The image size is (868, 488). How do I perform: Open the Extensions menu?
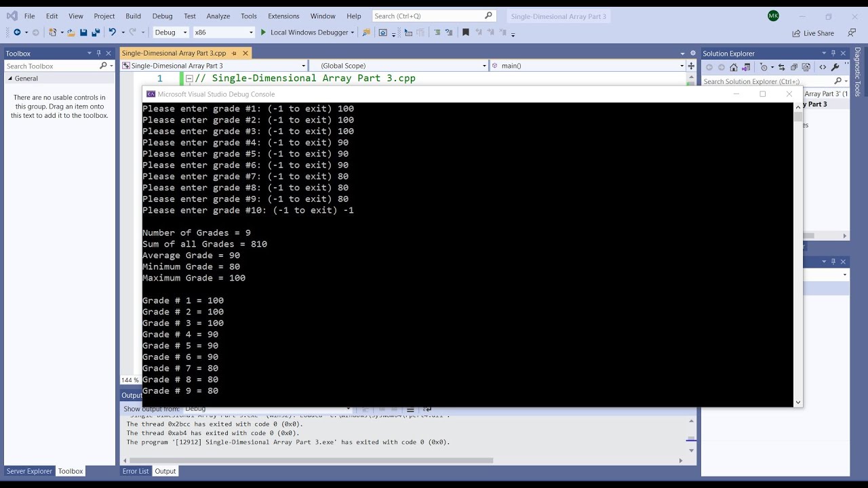(283, 16)
